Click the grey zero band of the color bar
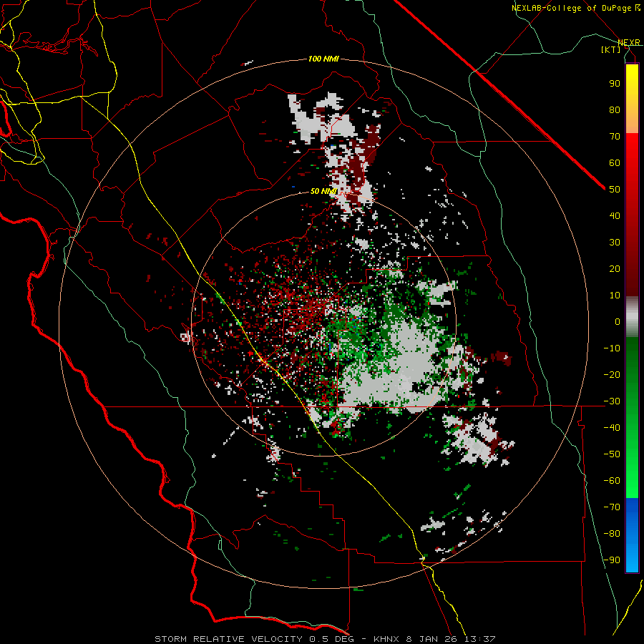 pos(632,317)
